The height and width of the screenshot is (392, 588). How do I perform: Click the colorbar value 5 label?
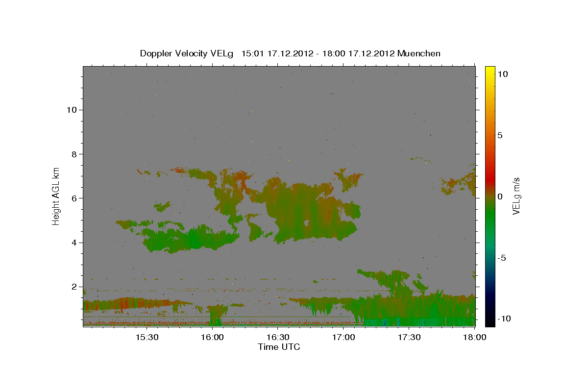pyautogui.click(x=500, y=135)
